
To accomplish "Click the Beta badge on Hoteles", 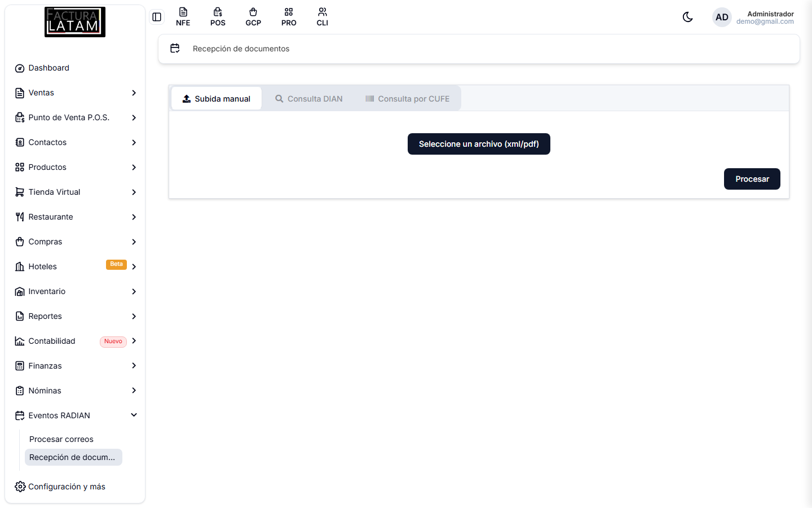I will click(x=116, y=264).
